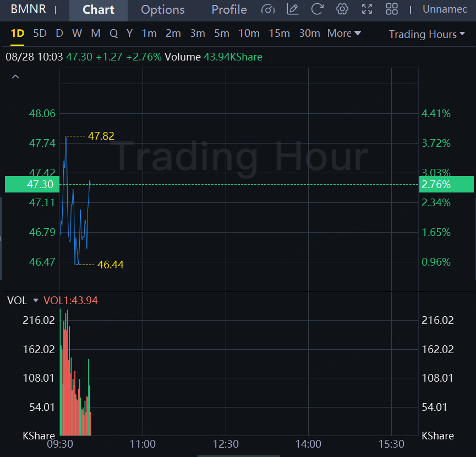Click the 43.94KShare volume value
The height and width of the screenshot is (457, 476).
pos(233,57)
